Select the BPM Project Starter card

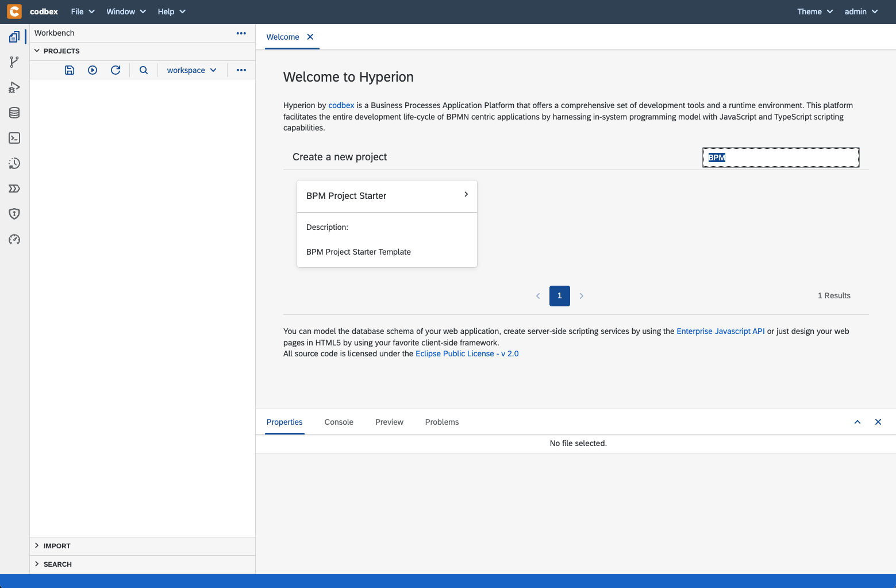(387, 224)
